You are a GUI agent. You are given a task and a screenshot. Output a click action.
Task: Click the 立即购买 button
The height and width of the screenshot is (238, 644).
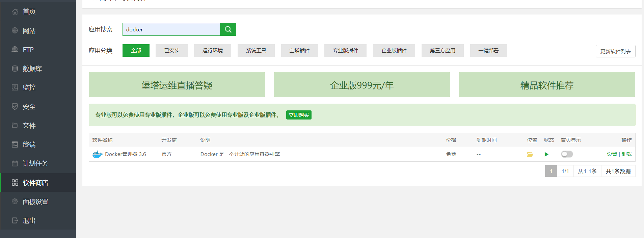[299, 115]
